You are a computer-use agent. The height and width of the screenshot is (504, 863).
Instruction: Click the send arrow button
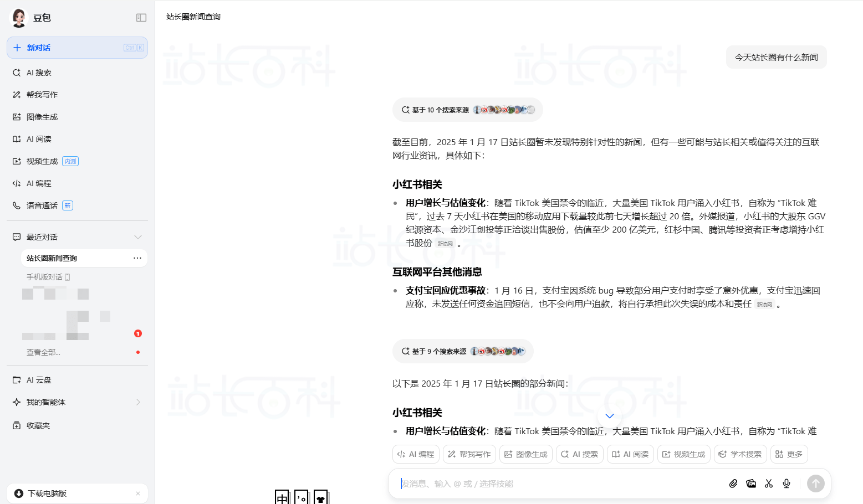point(815,484)
